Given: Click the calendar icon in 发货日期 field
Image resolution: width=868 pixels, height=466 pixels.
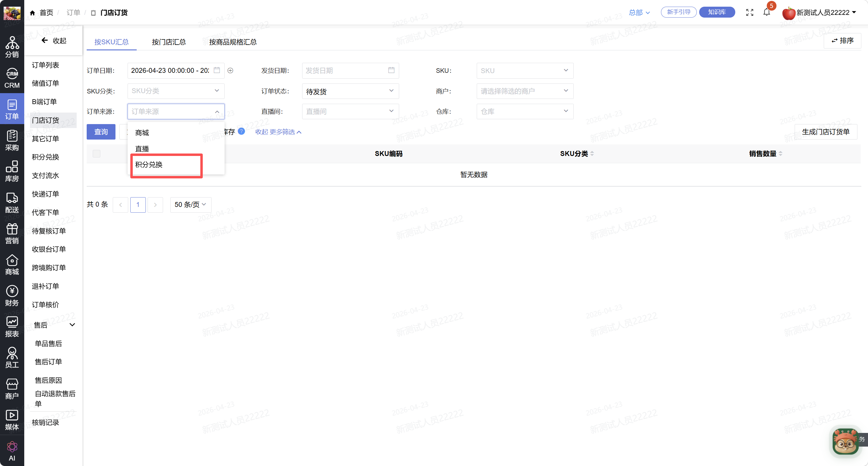Looking at the screenshot, I should (391, 70).
